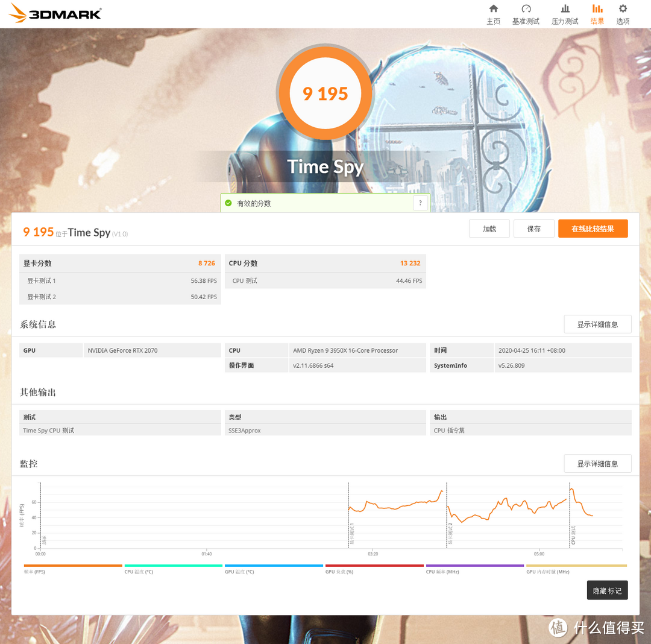Click the graphics test 2 marker line
651x644 pixels.
447,515
